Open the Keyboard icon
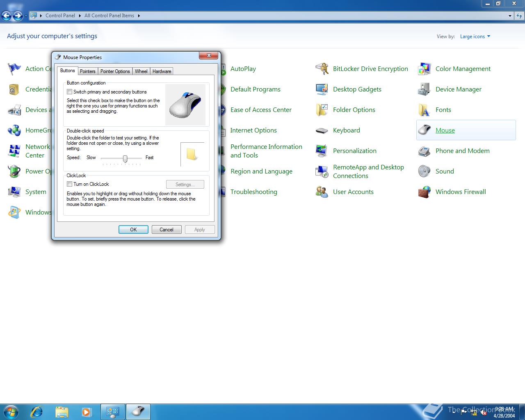This screenshot has height=420, width=525. click(x=322, y=130)
